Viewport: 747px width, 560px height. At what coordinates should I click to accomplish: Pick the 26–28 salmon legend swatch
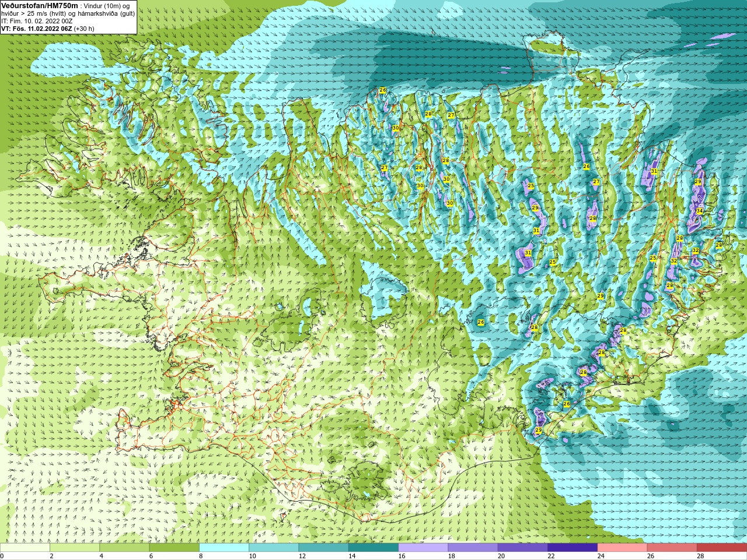tap(672, 548)
